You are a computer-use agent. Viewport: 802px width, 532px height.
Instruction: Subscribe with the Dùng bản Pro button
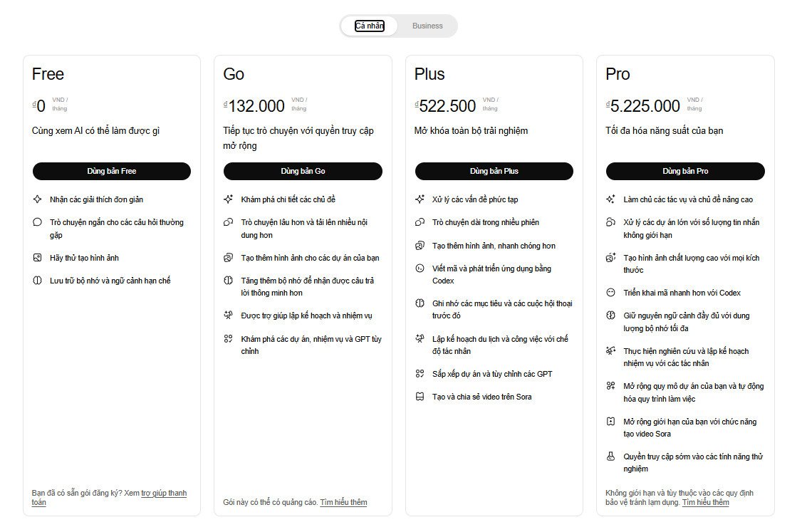tap(685, 171)
